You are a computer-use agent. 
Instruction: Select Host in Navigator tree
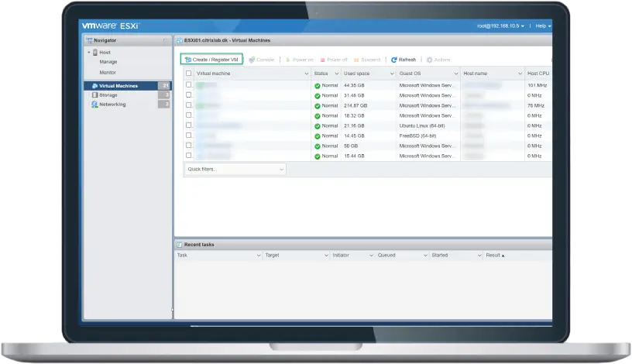click(x=105, y=53)
